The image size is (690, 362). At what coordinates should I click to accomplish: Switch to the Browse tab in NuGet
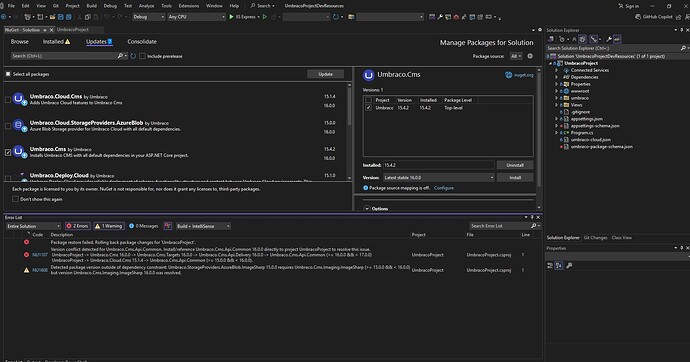[19, 41]
